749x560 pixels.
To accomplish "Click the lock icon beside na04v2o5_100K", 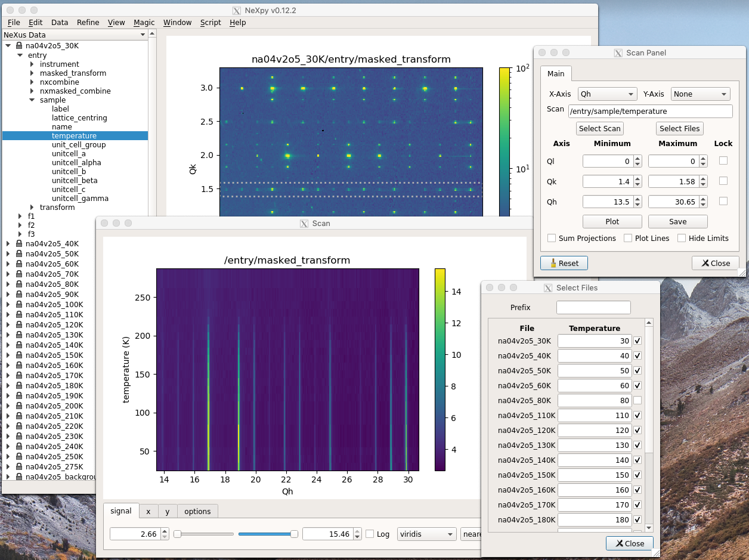I will 19,305.
